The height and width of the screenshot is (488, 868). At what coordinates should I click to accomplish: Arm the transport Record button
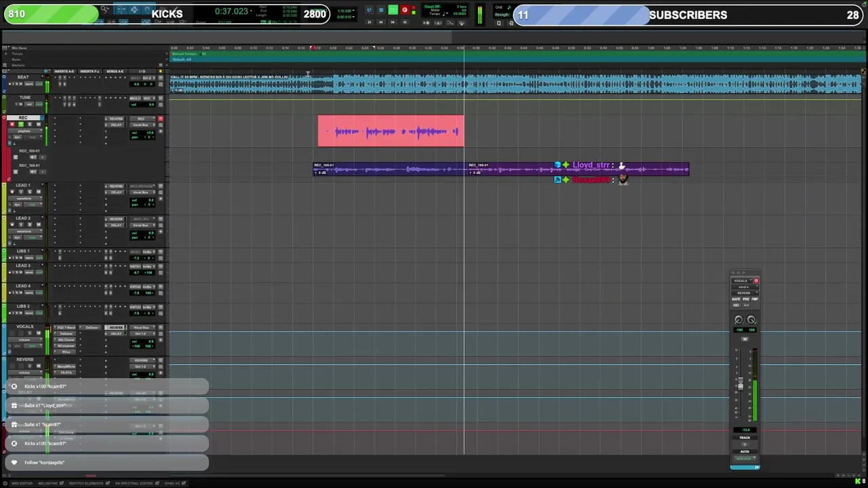(405, 10)
